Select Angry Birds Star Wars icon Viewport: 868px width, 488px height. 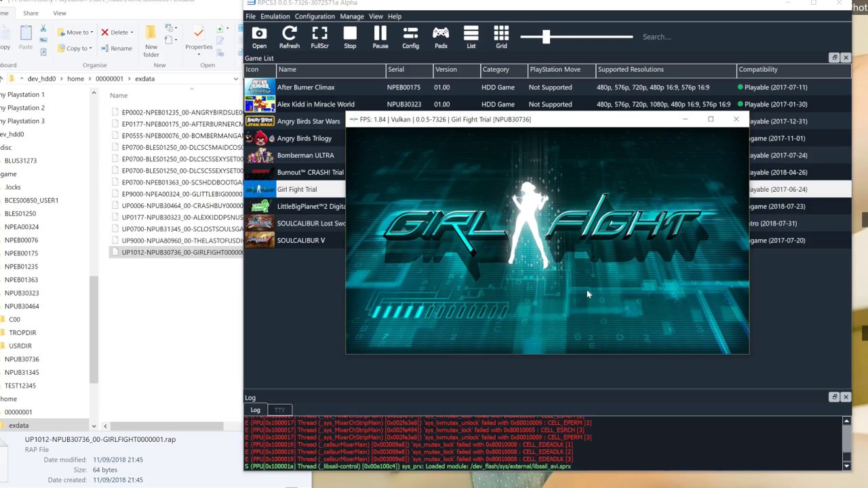tap(260, 121)
